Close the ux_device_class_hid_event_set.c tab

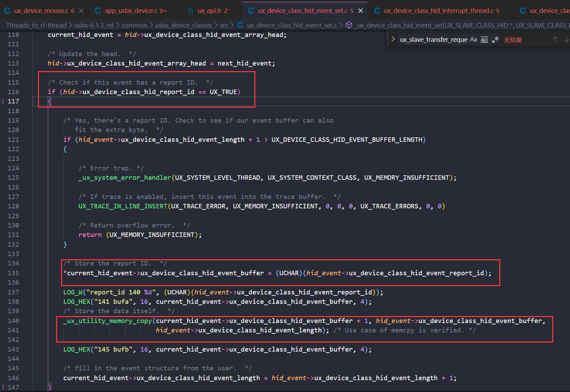pos(361,11)
